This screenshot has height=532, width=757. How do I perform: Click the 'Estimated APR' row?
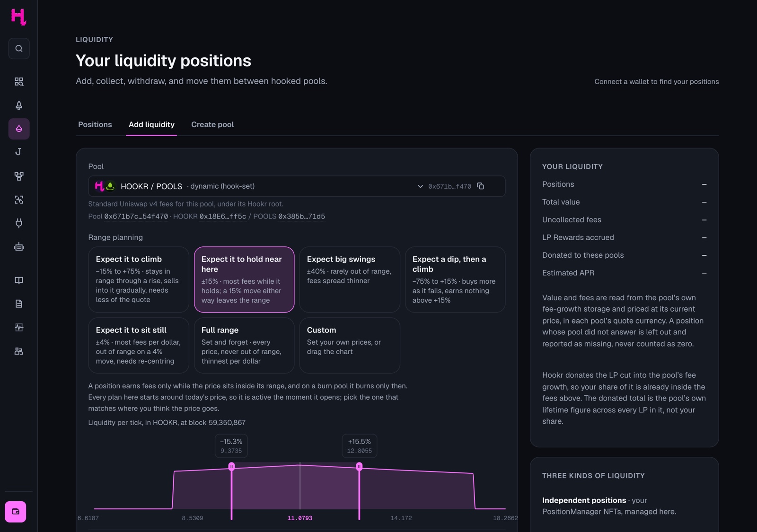click(x=625, y=273)
